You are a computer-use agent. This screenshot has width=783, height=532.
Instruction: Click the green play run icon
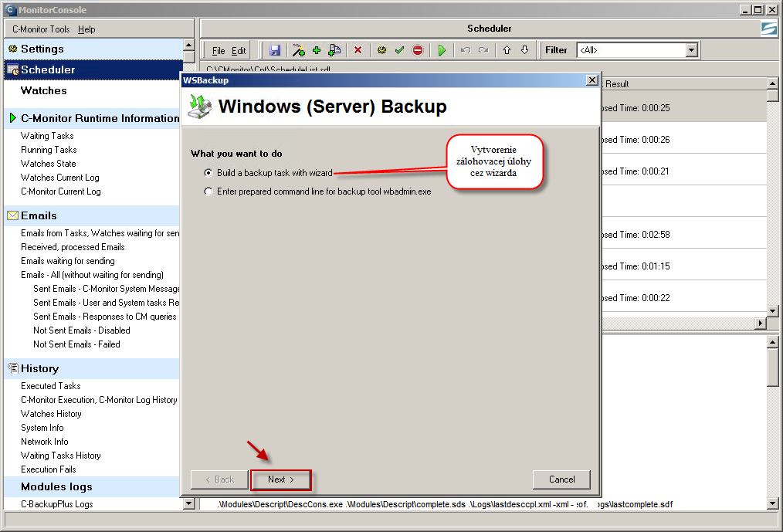[442, 50]
